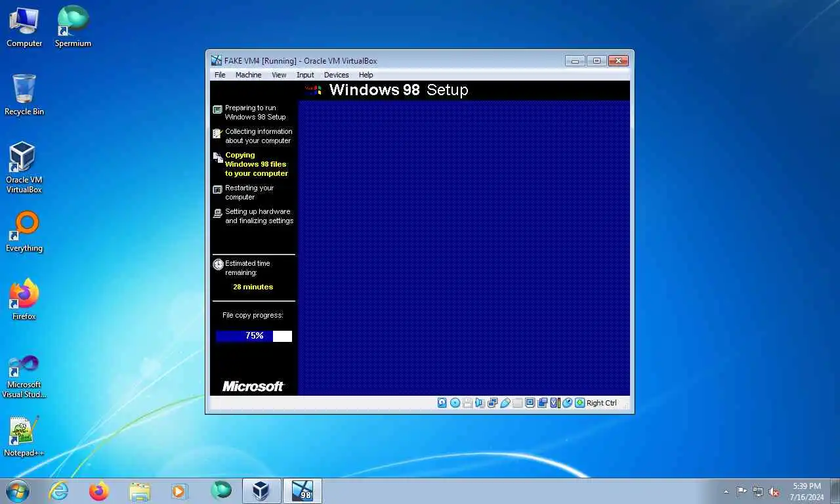
Task: Click the network tray icon
Action: click(758, 492)
